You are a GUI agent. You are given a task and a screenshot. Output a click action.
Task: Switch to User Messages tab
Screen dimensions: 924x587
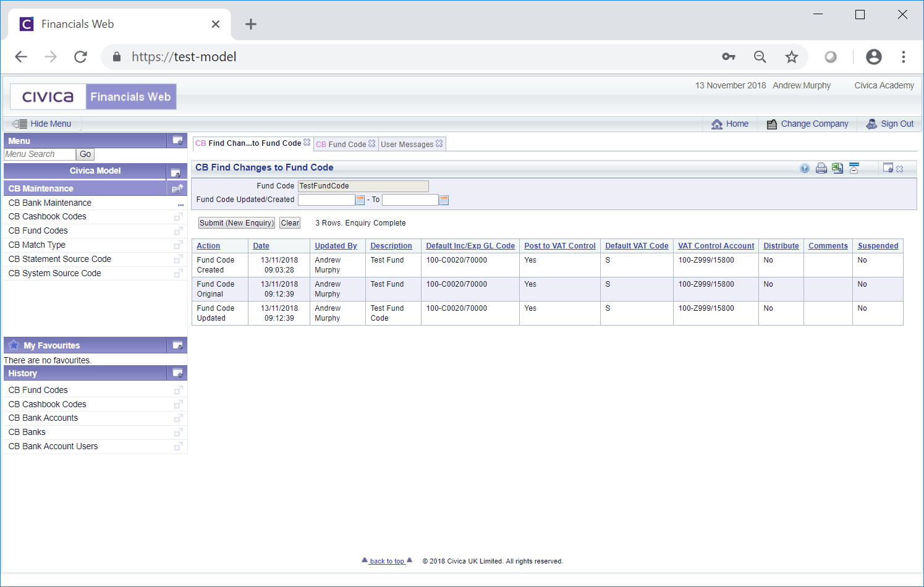click(x=407, y=144)
